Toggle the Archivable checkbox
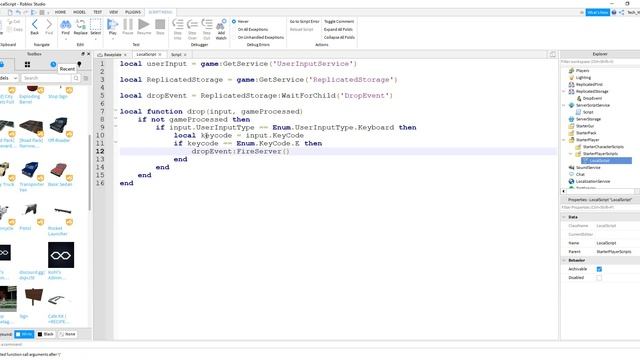This screenshot has width=640, height=360. pos(599,269)
